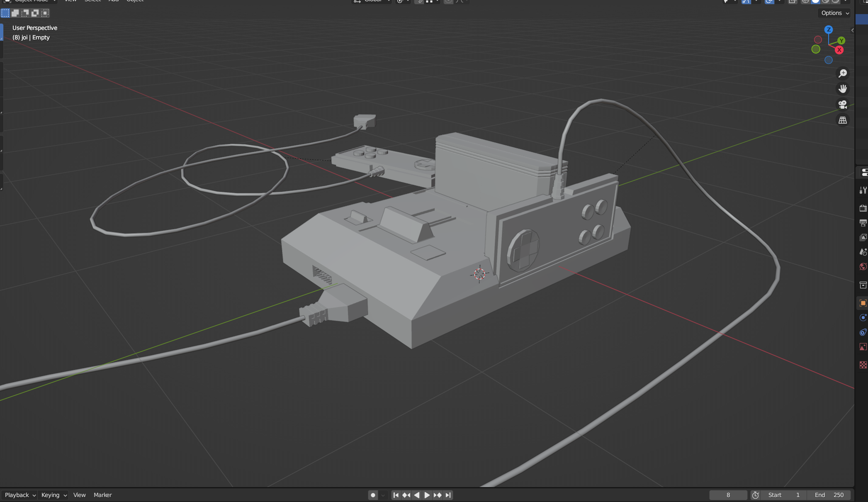This screenshot has width=868, height=502.
Task: Open the Output properties tab
Action: [863, 223]
